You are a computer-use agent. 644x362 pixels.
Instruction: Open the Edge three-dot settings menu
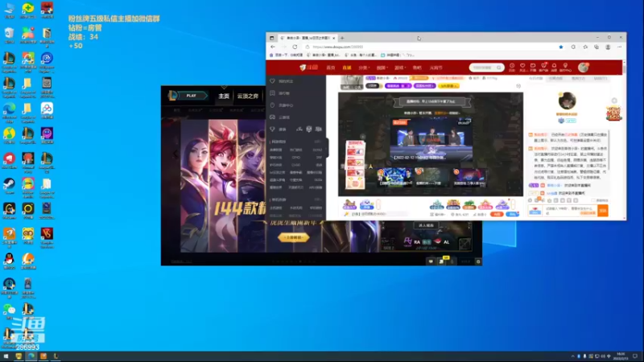tap(619, 47)
